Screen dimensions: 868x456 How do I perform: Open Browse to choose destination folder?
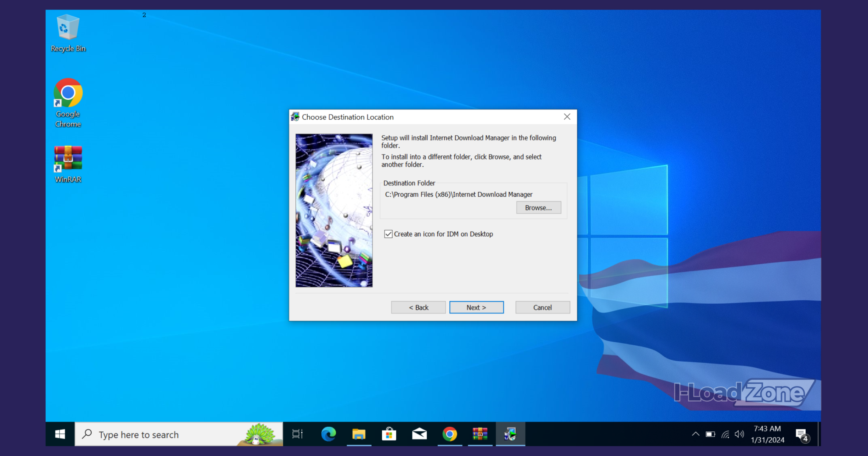click(x=538, y=208)
